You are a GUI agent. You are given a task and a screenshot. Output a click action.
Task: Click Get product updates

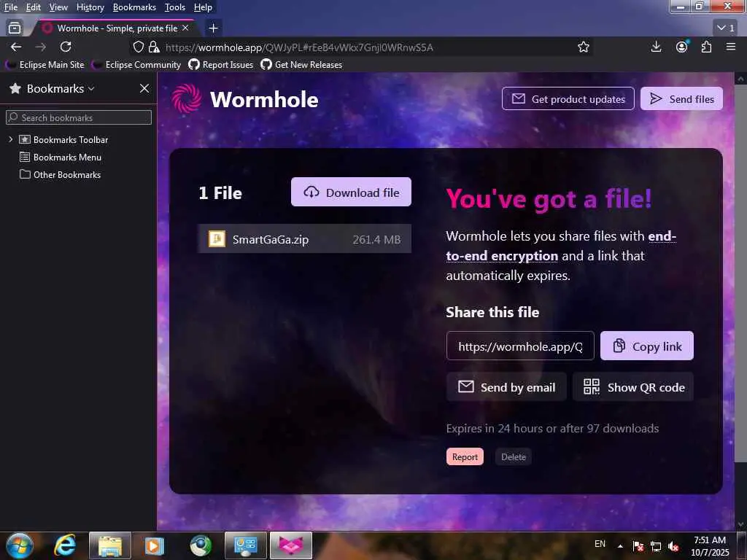coord(568,98)
